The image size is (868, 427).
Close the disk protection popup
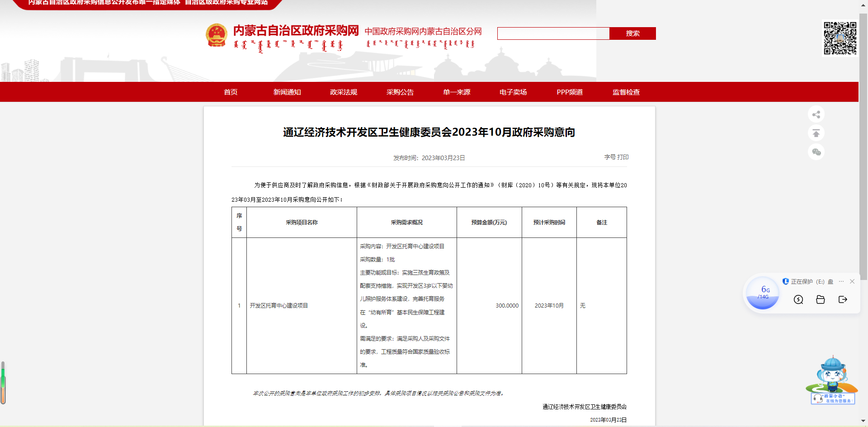(x=852, y=281)
